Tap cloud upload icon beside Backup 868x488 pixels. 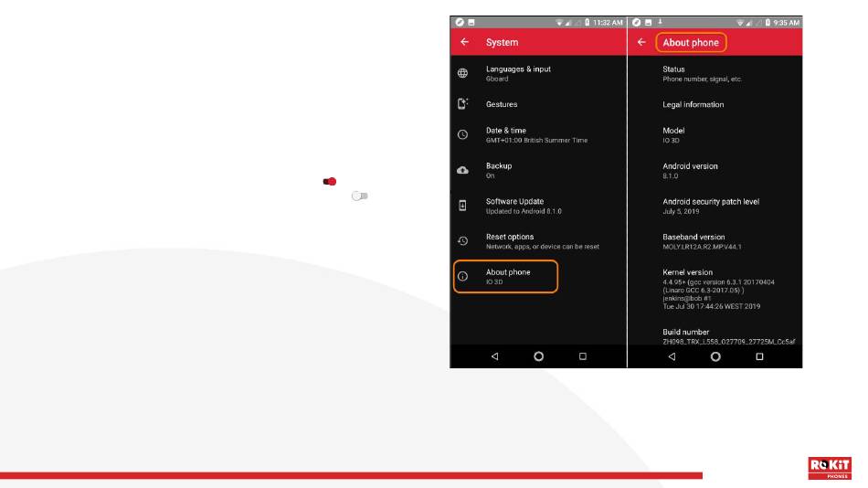click(463, 170)
